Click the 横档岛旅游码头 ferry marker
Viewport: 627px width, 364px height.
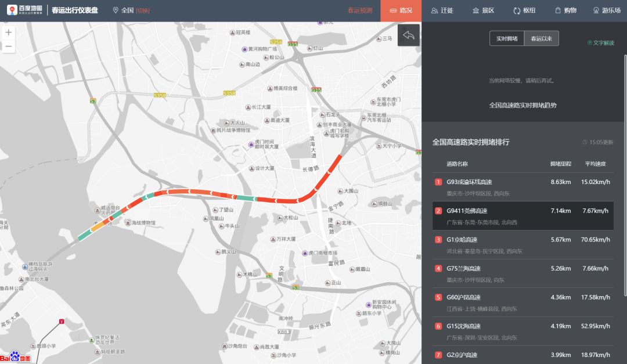click(x=25, y=266)
